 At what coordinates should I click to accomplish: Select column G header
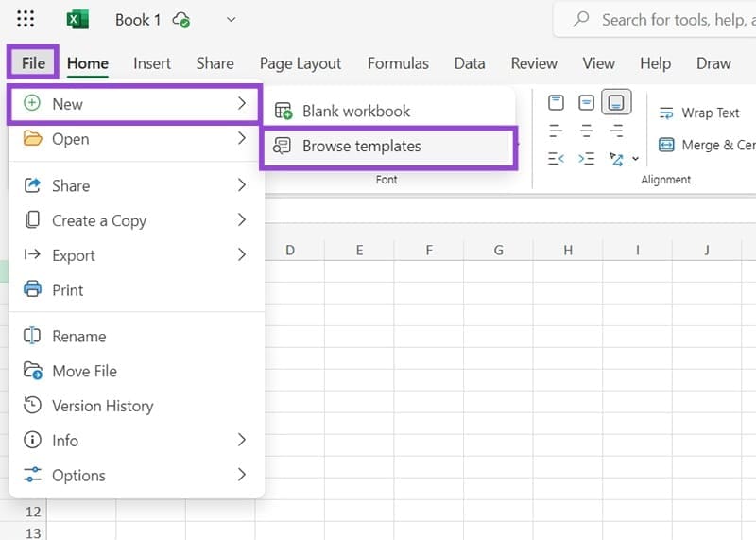498,250
